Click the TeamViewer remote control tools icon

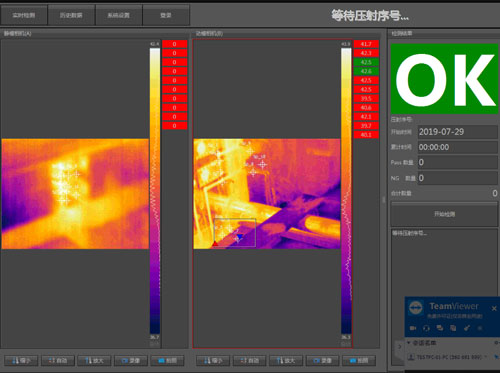coord(467,328)
